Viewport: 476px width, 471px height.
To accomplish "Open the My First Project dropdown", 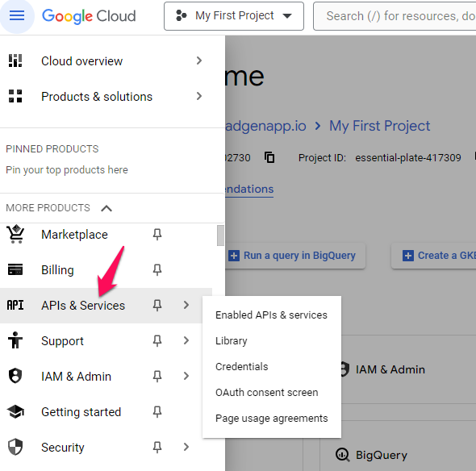I will pyautogui.click(x=234, y=16).
